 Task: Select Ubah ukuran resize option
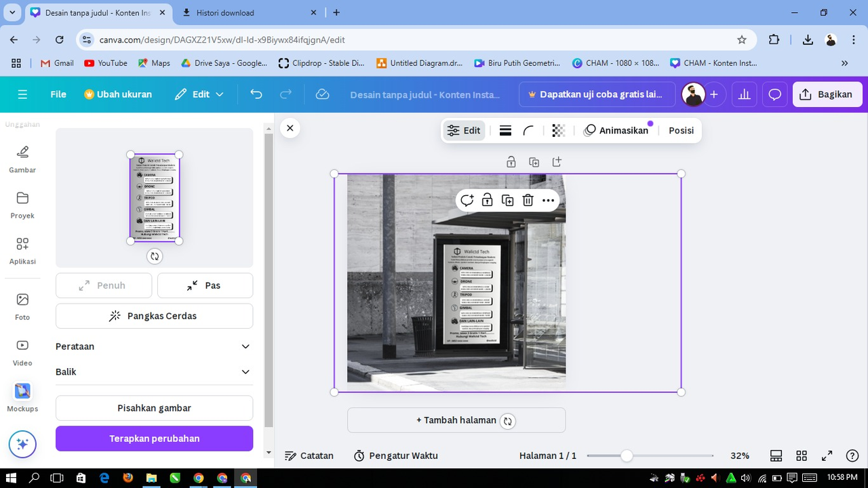(x=118, y=94)
